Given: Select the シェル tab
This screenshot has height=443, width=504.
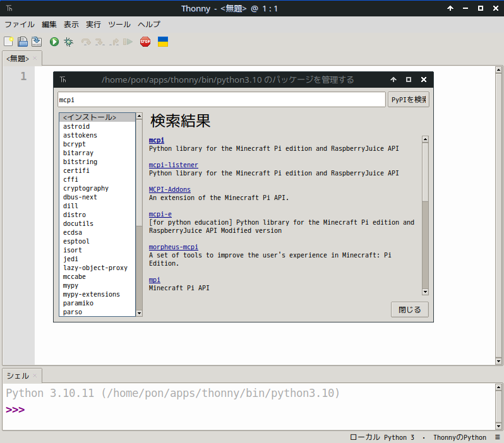Looking at the screenshot, I should (x=18, y=376).
